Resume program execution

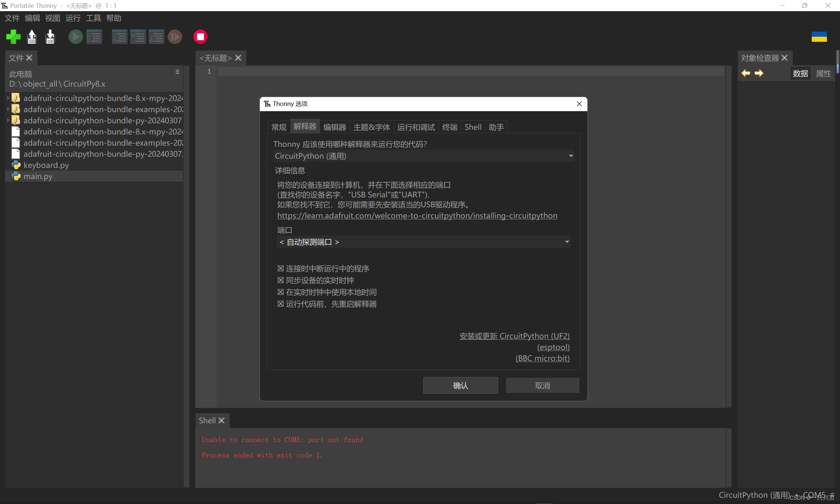175,36
